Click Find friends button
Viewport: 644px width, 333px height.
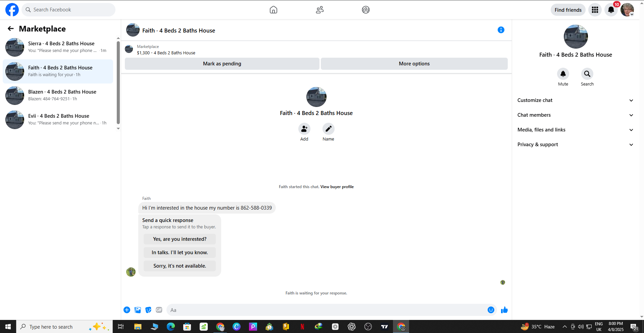point(568,10)
